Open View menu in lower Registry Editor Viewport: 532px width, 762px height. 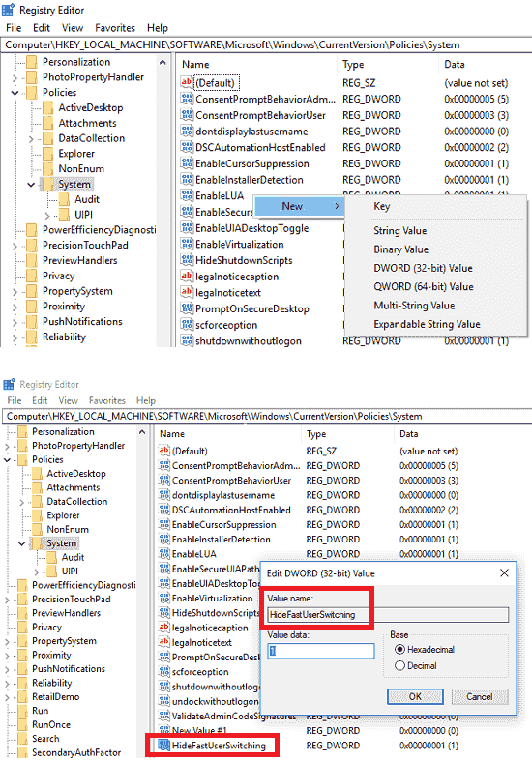68,400
